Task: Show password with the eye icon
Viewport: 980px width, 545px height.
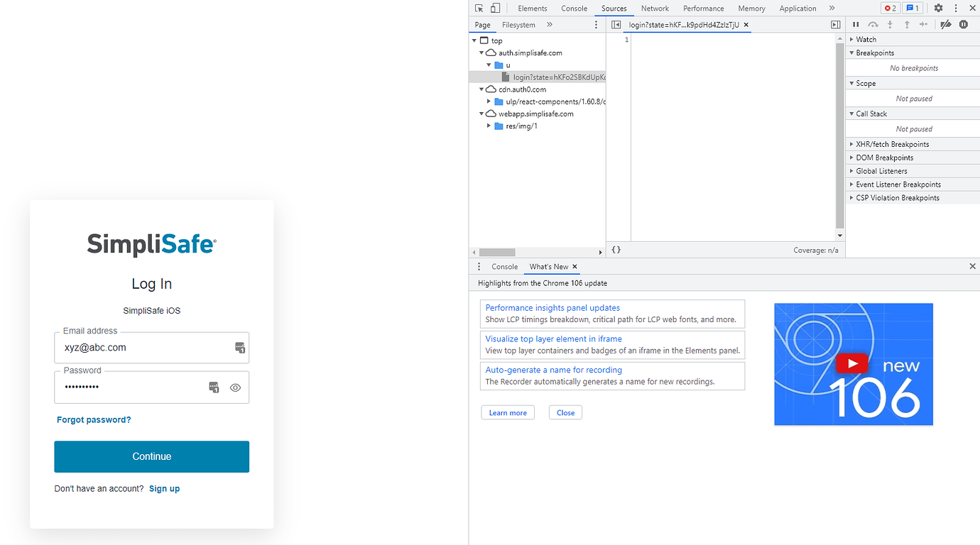Action: click(x=236, y=387)
